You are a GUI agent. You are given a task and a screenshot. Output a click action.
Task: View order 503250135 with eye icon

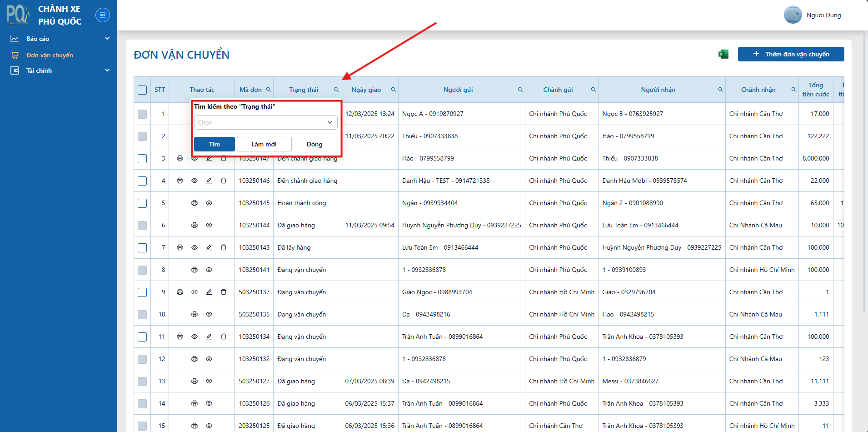[209, 314]
